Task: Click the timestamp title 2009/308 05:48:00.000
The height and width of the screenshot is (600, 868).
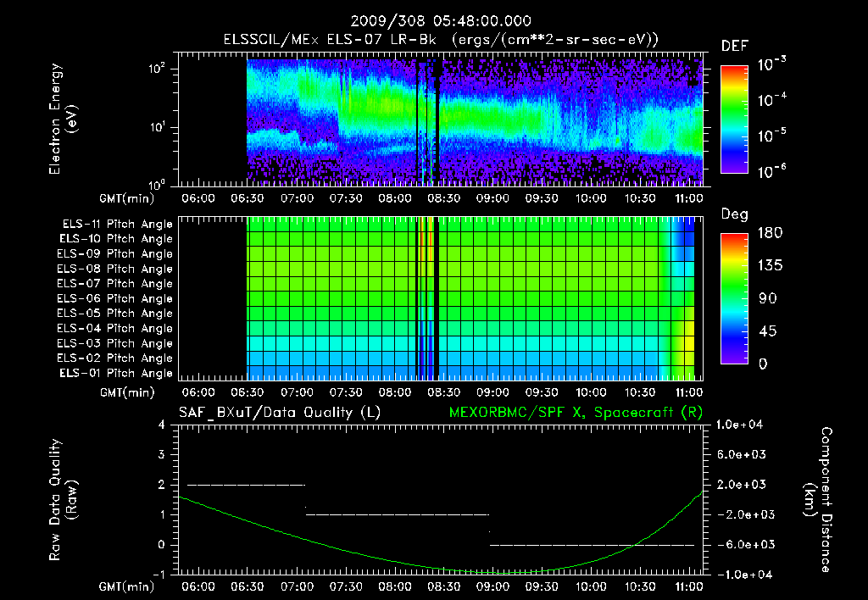Action: coord(441,21)
